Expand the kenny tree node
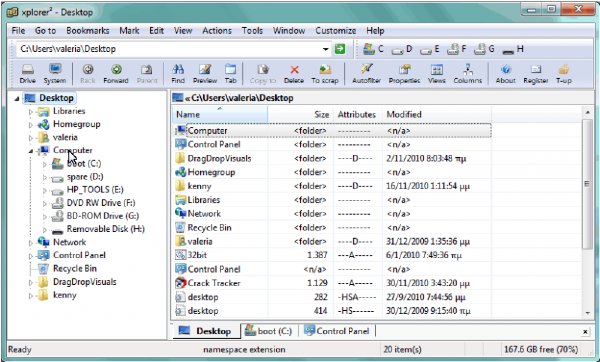 (31, 295)
